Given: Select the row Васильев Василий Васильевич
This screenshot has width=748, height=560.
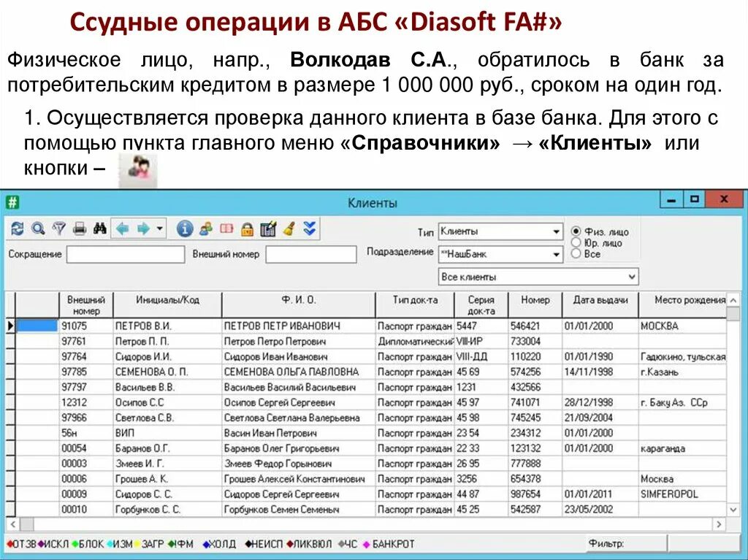Looking at the screenshot, I should [x=367, y=387].
